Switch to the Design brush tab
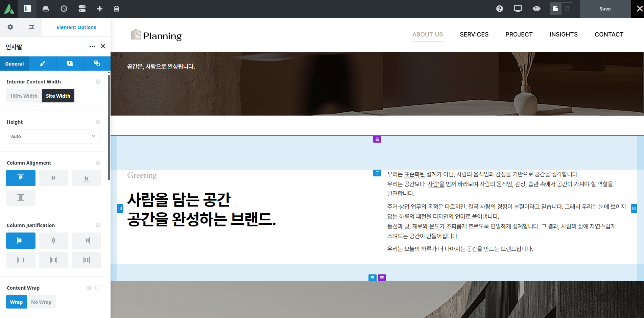This screenshot has width=644, height=318. coord(43,64)
